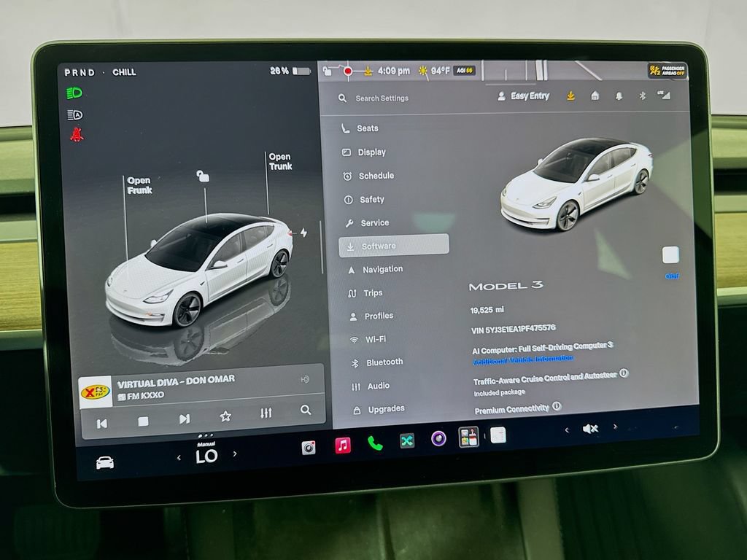Increase volume with right arrow

[615, 427]
